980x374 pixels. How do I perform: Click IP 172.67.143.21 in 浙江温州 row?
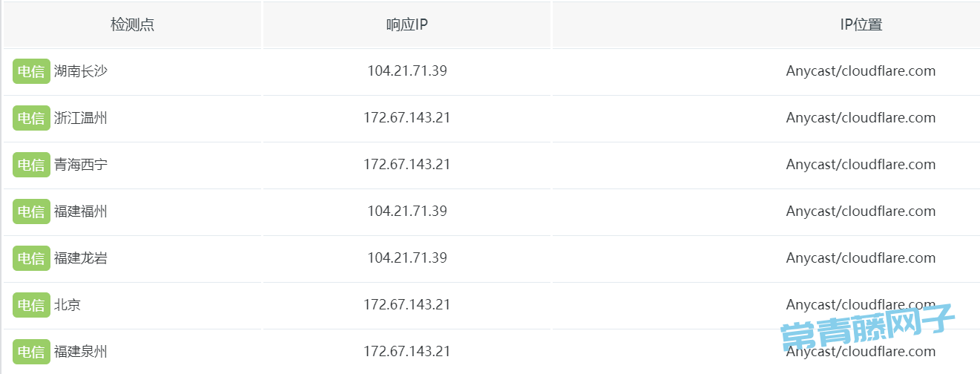[x=407, y=118]
